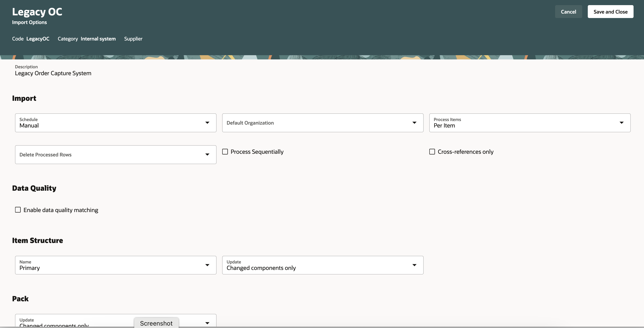Click the Import section header

pos(24,97)
